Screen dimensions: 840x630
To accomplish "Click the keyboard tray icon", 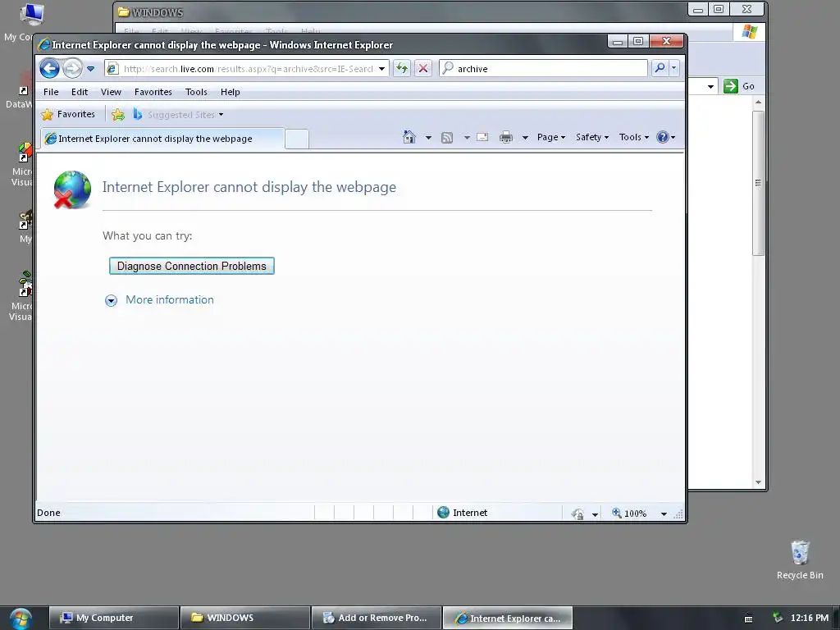I will point(749,619).
